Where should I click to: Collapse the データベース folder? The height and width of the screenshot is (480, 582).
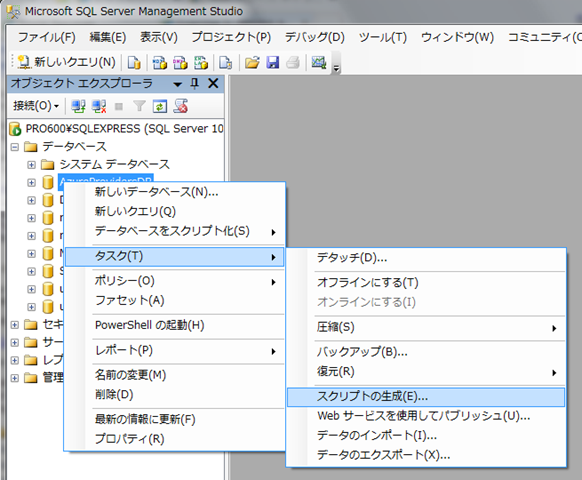(x=14, y=147)
